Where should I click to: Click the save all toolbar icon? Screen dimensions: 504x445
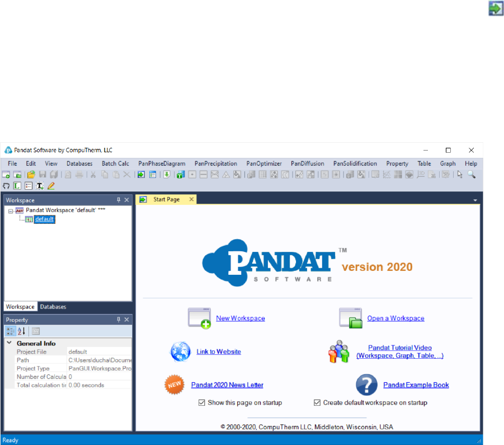(x=54, y=175)
